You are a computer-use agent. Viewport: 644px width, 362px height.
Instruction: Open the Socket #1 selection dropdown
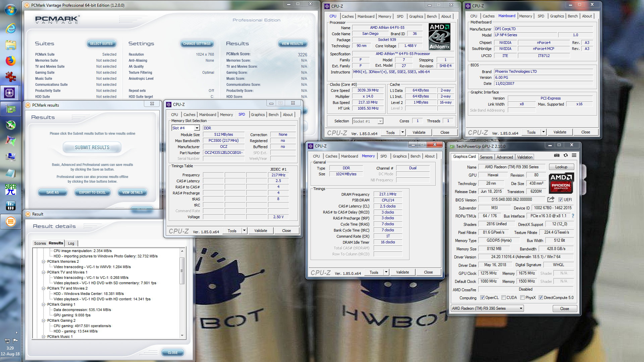pos(368,121)
